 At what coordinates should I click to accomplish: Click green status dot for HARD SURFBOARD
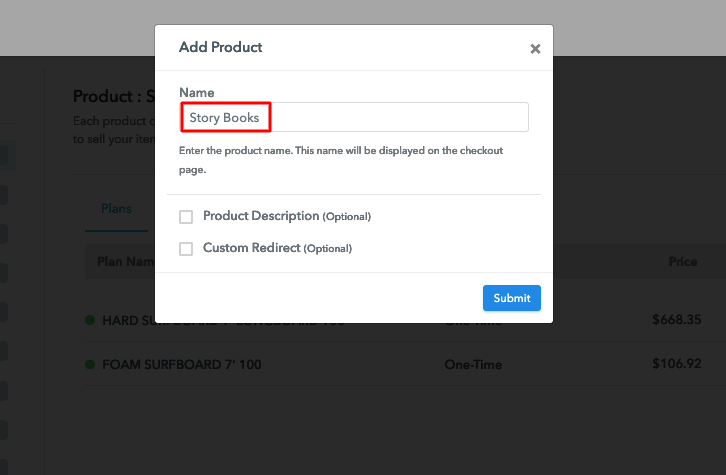pos(90,321)
